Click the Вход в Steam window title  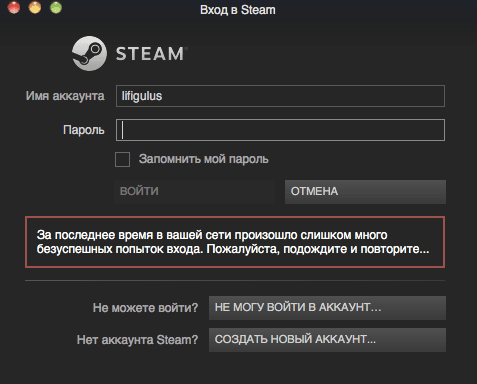coord(238,10)
